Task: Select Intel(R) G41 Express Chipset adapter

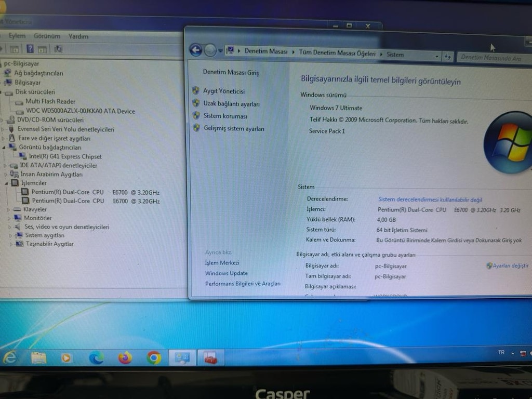Action: 65,156
